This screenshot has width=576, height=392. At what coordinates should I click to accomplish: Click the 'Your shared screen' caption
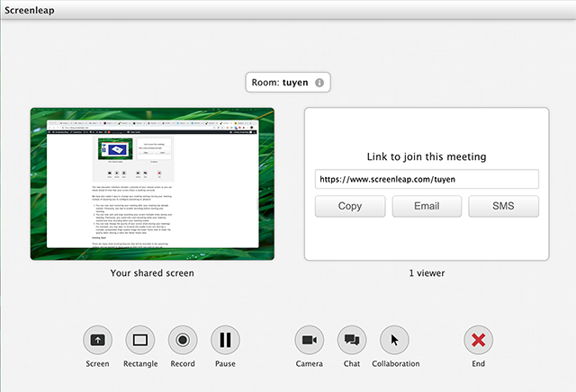(151, 272)
